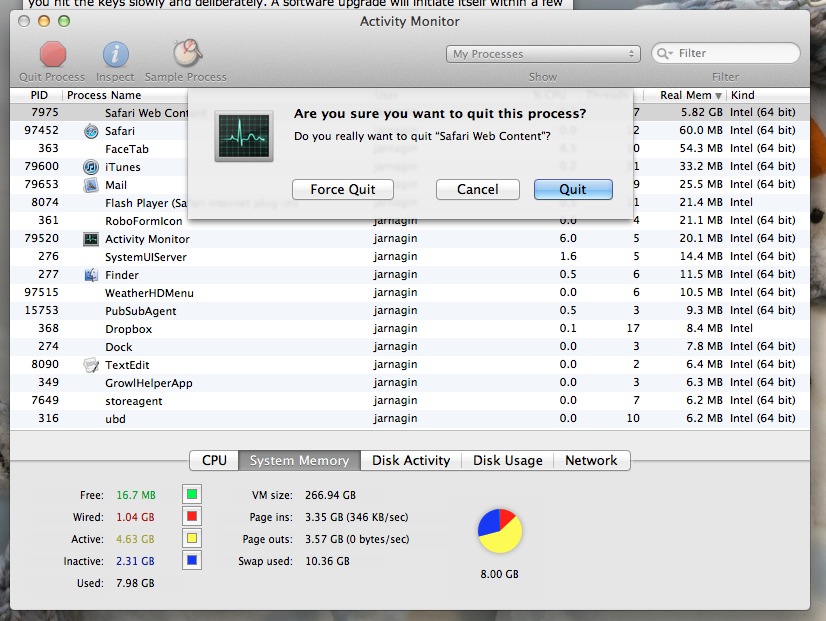The width and height of the screenshot is (826, 621).
Task: Click the 16.7 MB free memory value
Action: 136,495
